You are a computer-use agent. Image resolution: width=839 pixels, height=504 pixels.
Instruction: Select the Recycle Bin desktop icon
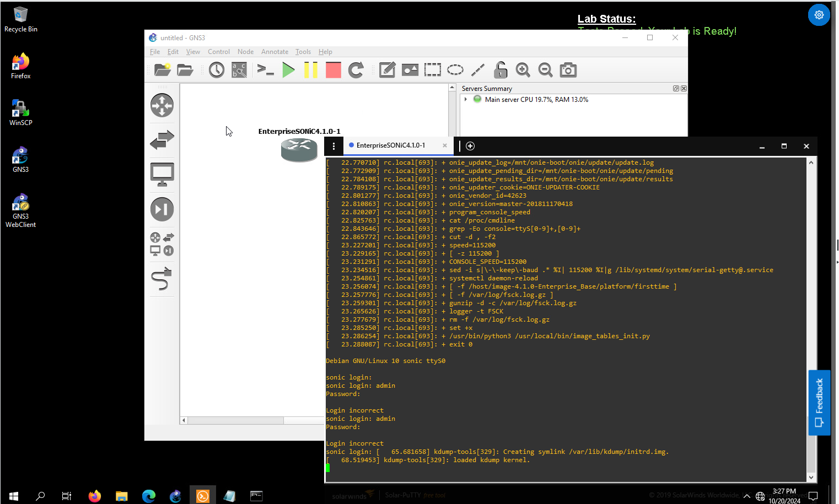point(21,19)
